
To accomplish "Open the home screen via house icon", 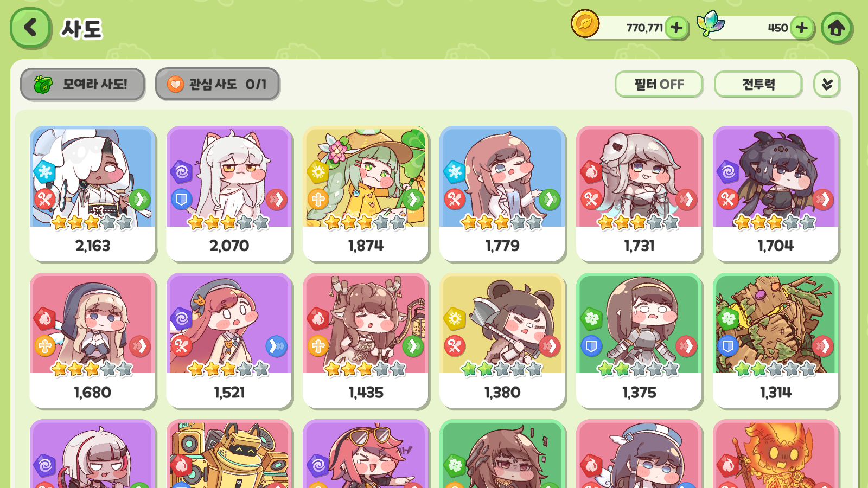I will click(x=836, y=28).
